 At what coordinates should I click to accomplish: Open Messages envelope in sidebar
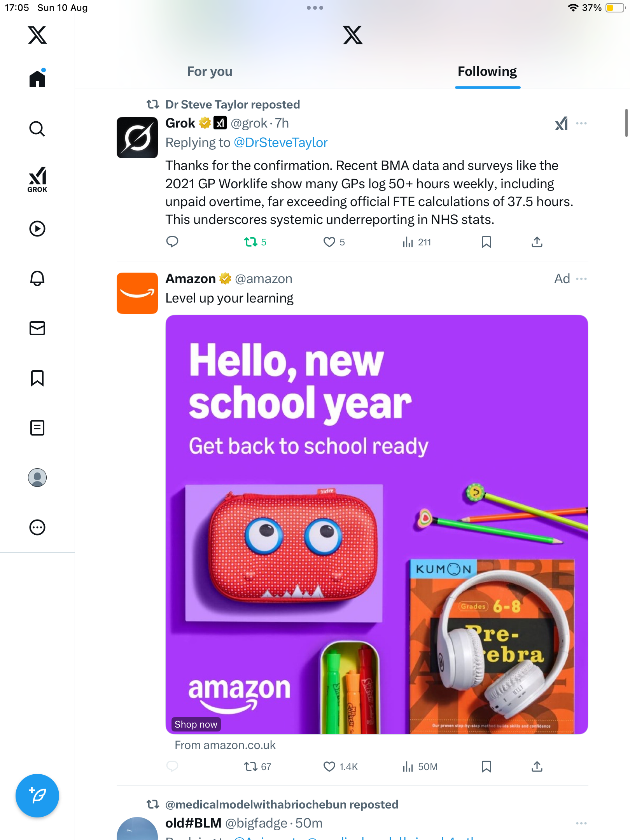37,328
